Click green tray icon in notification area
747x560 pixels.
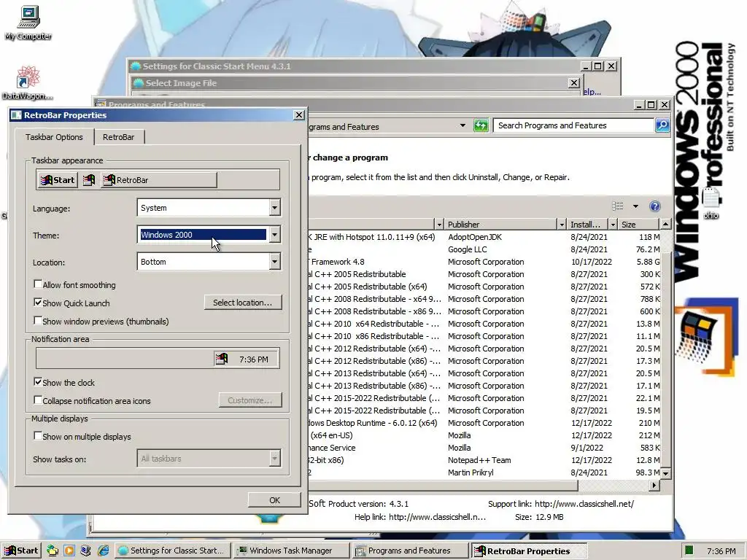(689, 551)
